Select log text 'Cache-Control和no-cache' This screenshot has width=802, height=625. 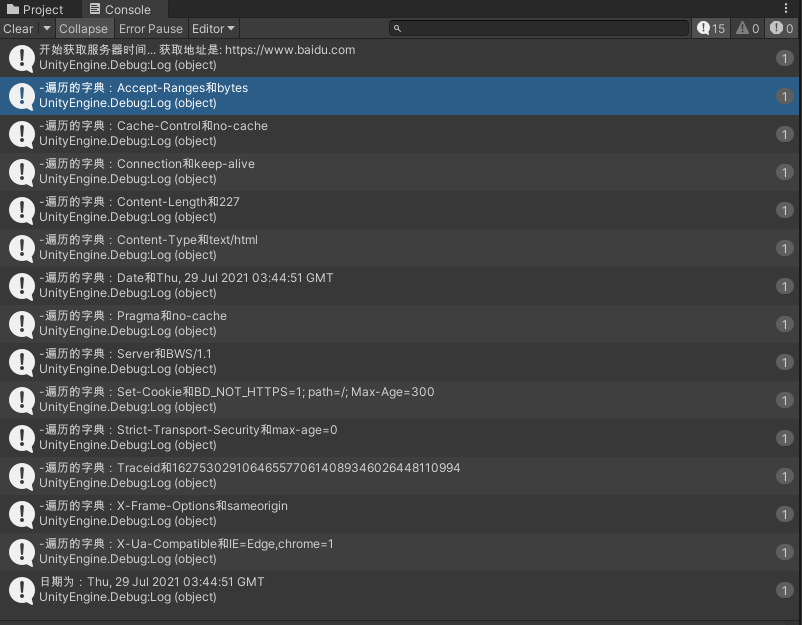[x=192, y=126]
